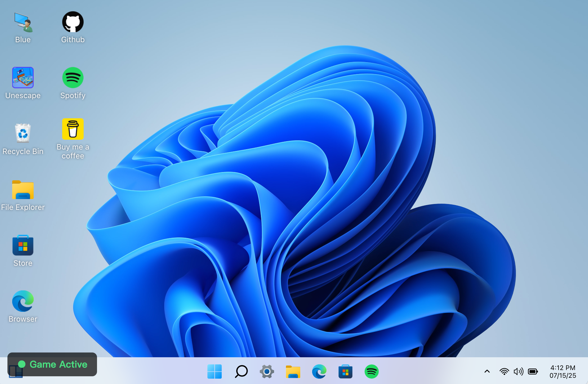Open the taskbar search magnifier
588x384 pixels.
tap(241, 372)
